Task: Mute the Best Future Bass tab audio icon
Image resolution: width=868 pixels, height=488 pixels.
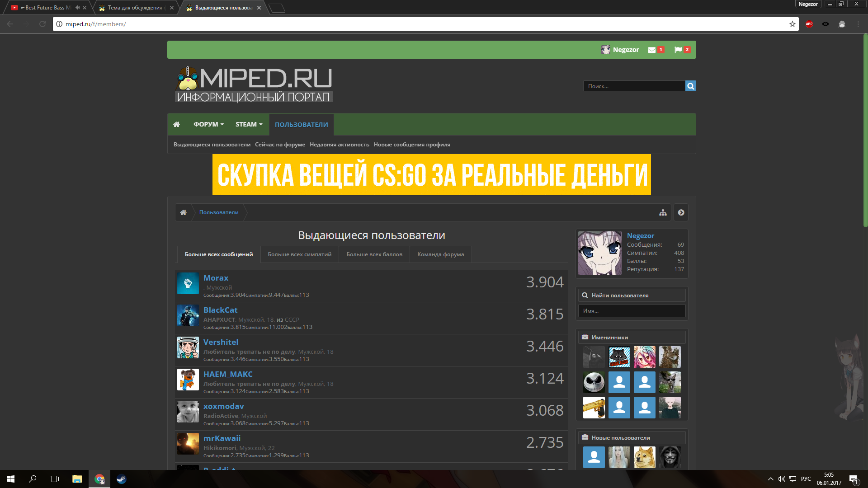Action: click(x=77, y=8)
